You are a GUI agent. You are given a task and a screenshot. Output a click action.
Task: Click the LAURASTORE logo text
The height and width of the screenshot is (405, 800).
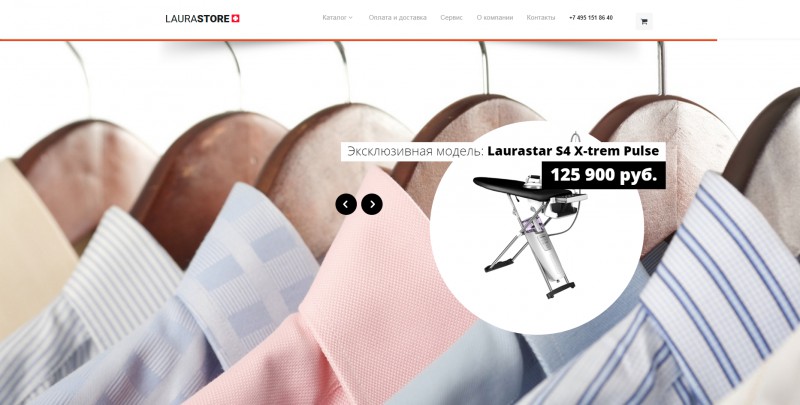click(x=197, y=19)
